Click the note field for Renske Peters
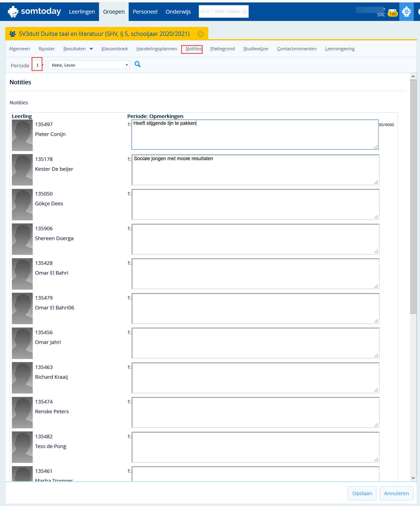420x506 pixels. pyautogui.click(x=256, y=412)
